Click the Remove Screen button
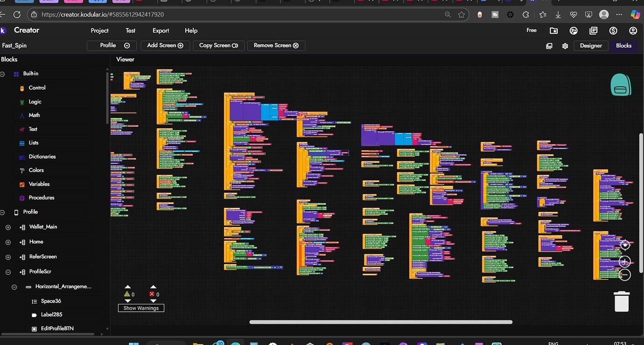Image resolution: width=644 pixels, height=345 pixels. (x=276, y=46)
